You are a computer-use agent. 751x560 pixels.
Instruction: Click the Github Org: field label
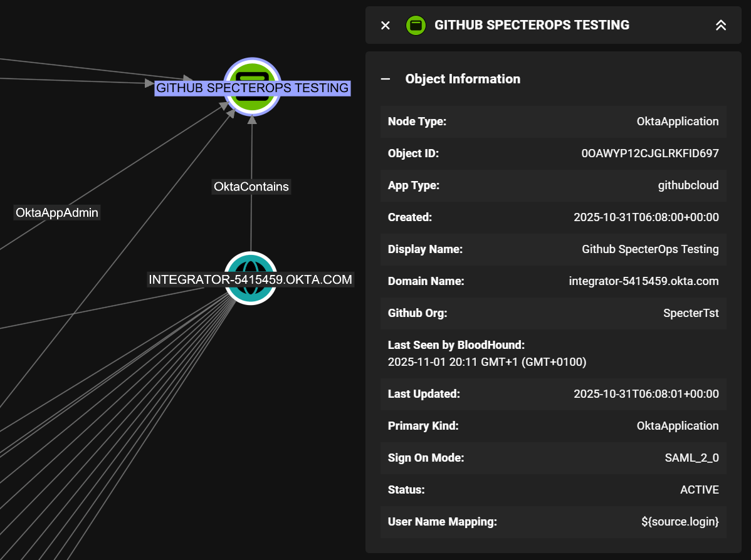(x=417, y=313)
